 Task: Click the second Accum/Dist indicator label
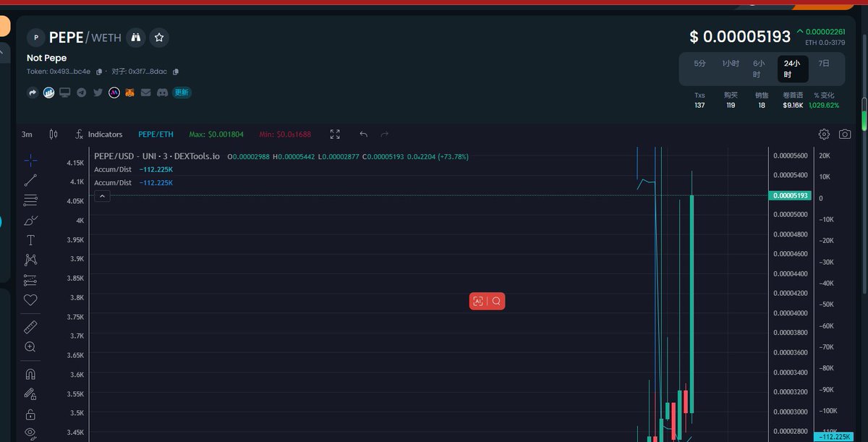click(x=113, y=183)
